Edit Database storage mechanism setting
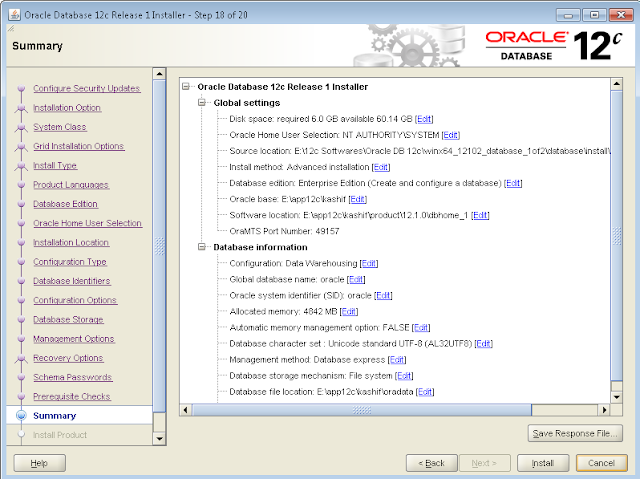The height and width of the screenshot is (479, 640). tap(404, 375)
